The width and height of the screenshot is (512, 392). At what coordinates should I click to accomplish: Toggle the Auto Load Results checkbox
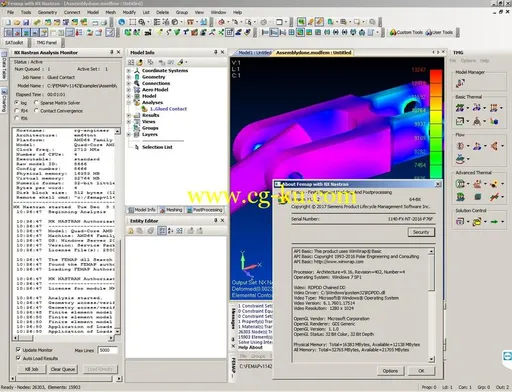click(18, 358)
